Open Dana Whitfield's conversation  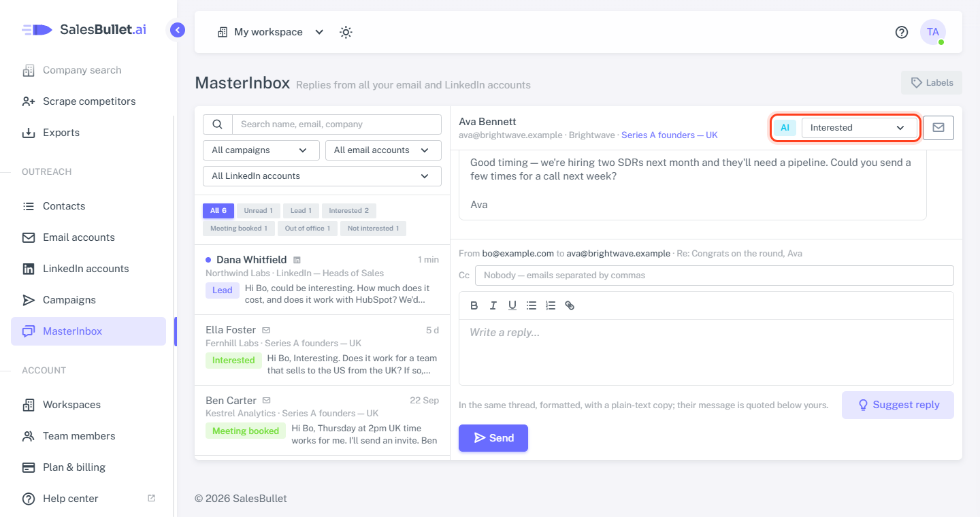(323, 280)
